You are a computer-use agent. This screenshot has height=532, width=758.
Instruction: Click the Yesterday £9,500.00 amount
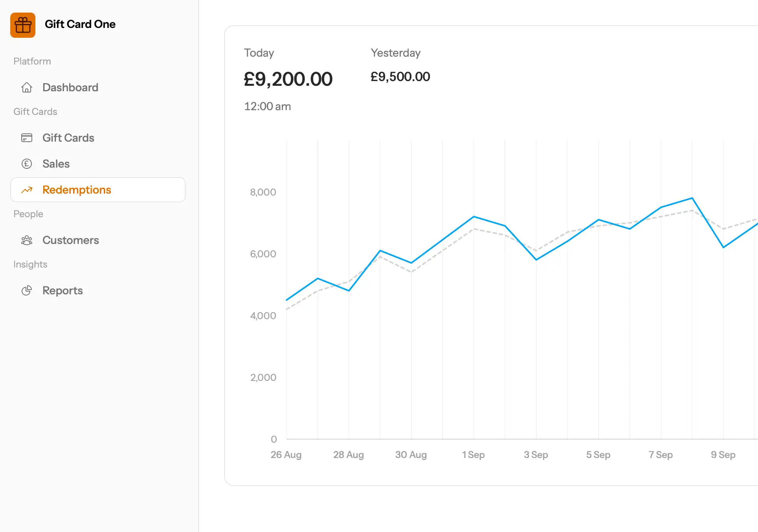tap(400, 77)
